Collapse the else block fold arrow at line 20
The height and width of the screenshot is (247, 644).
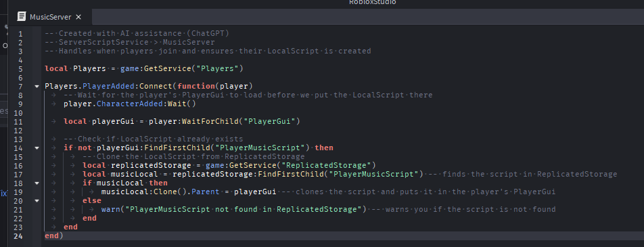37,200
